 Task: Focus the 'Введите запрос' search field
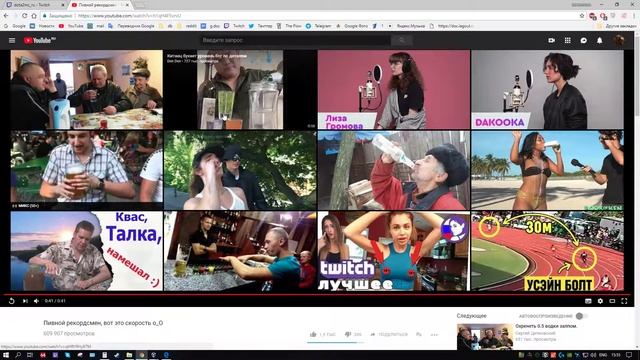[295, 40]
